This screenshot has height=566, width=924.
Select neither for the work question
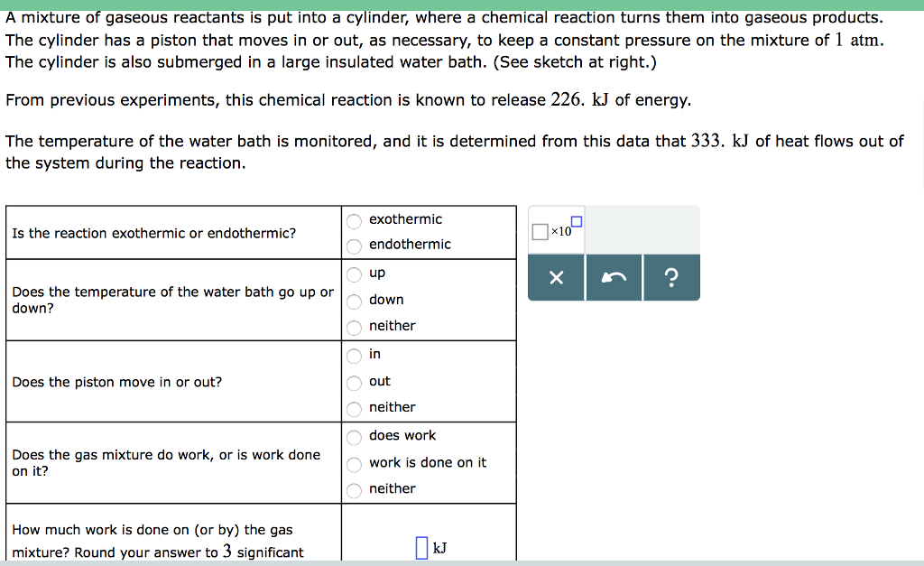[x=354, y=490]
